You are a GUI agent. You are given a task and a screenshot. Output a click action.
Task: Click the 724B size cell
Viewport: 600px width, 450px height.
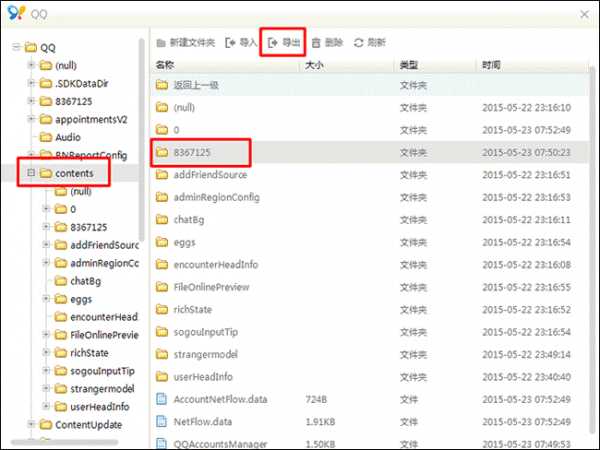(x=316, y=399)
